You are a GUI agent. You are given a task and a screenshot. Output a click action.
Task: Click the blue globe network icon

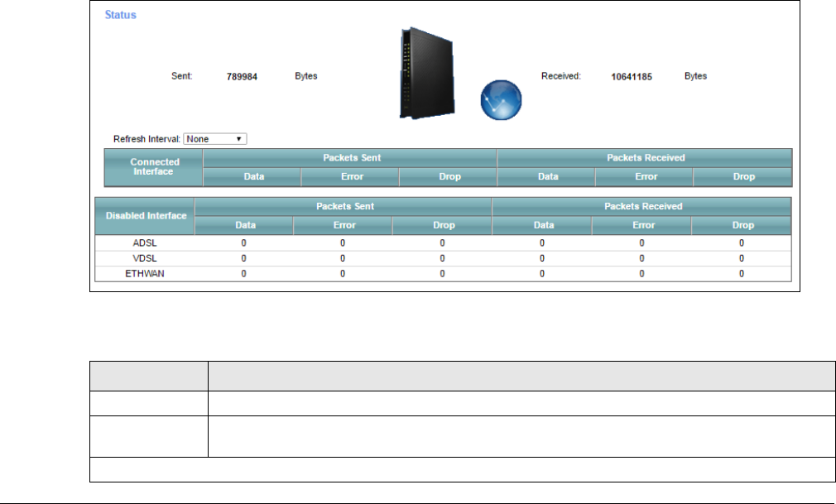tap(501, 100)
